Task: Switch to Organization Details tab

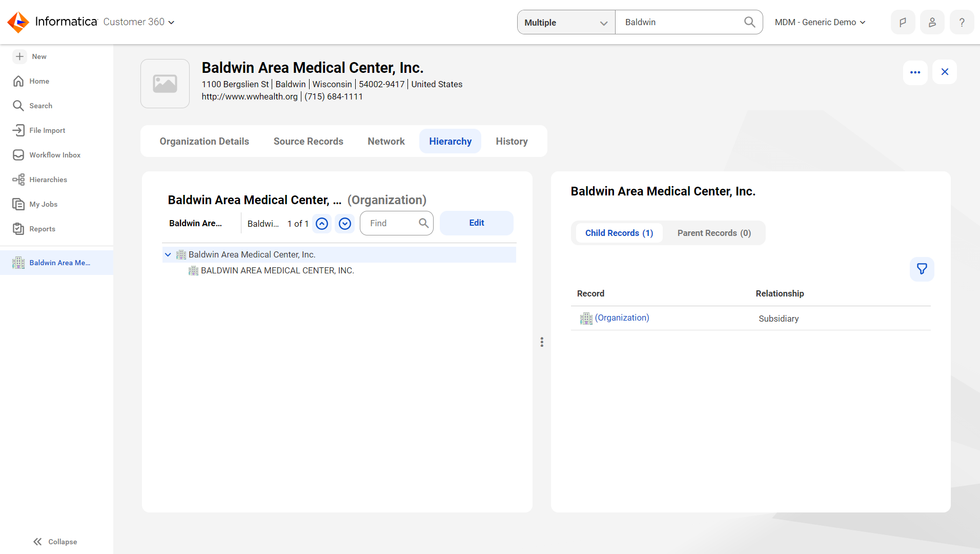Action: tap(204, 141)
